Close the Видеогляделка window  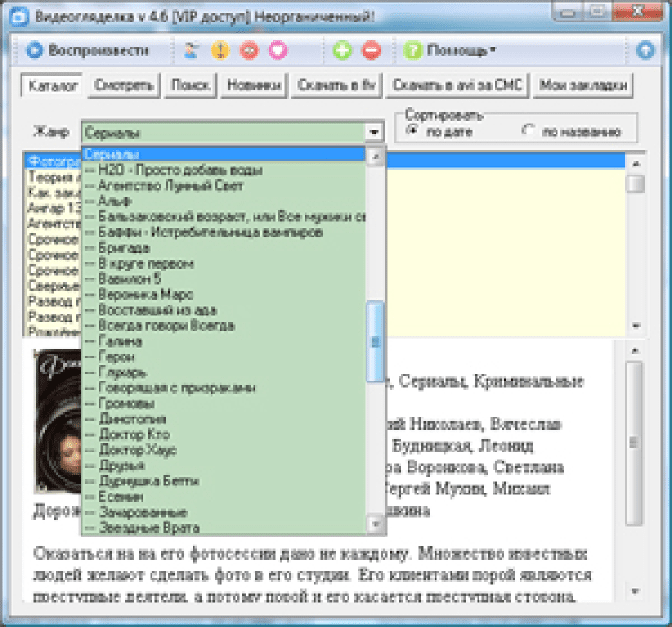pyautogui.click(x=638, y=12)
